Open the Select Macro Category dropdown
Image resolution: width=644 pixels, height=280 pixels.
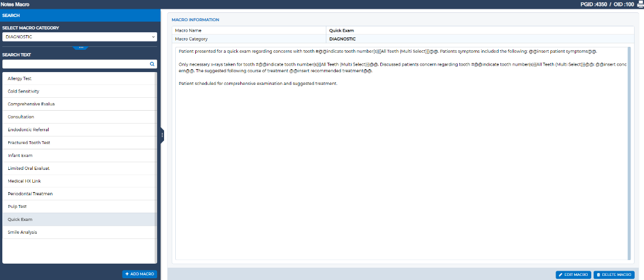tap(80, 37)
